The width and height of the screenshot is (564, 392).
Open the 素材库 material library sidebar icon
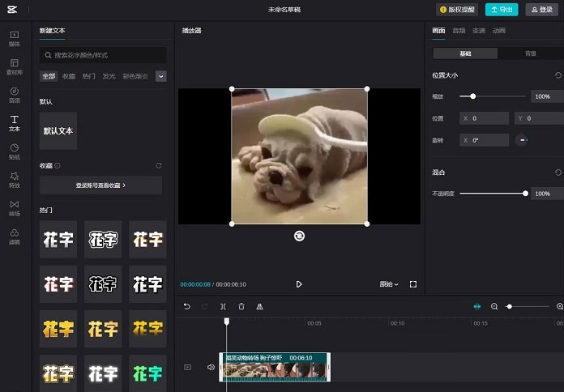pyautogui.click(x=15, y=67)
